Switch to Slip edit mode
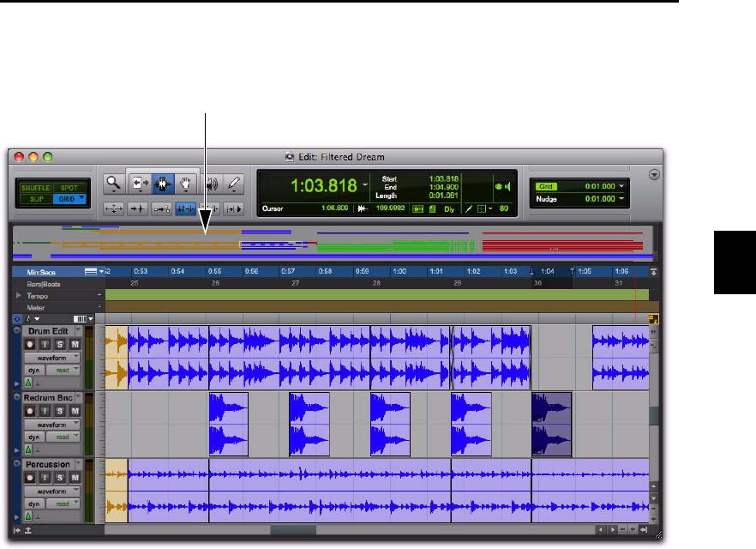Viewport: 756px width, 549px height. pyautogui.click(x=35, y=198)
